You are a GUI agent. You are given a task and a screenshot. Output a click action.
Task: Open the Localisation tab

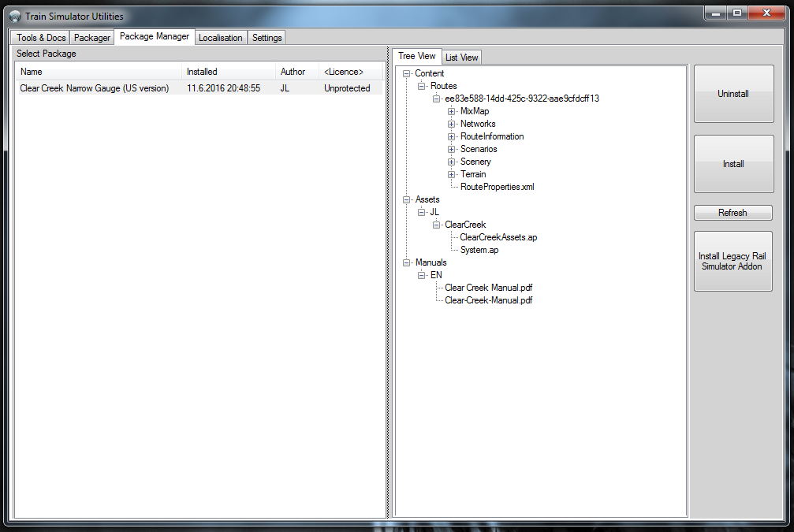coord(220,38)
